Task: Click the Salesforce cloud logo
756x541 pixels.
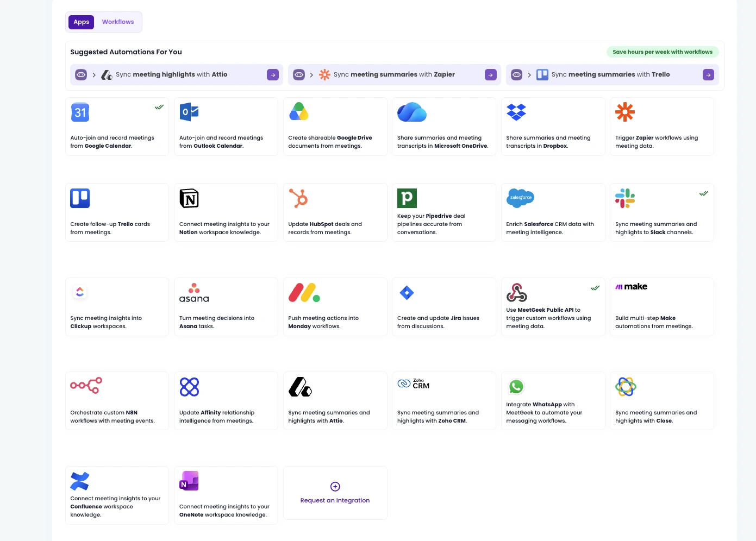Action: pyautogui.click(x=520, y=198)
